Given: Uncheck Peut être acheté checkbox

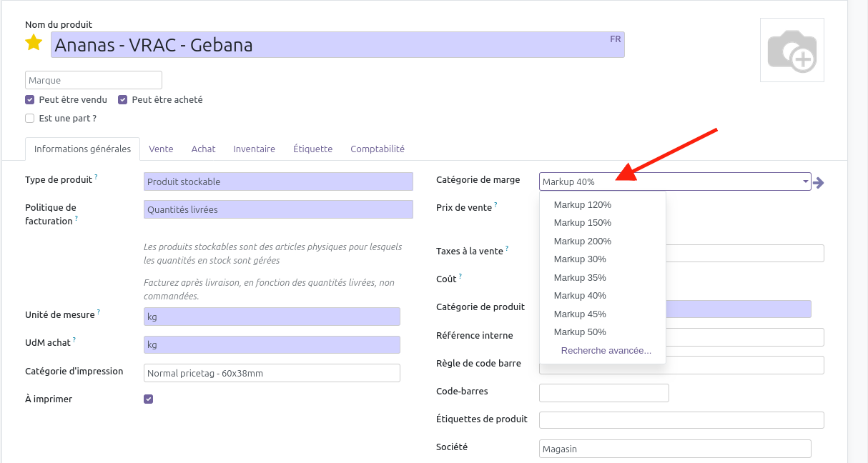Looking at the screenshot, I should (x=123, y=100).
